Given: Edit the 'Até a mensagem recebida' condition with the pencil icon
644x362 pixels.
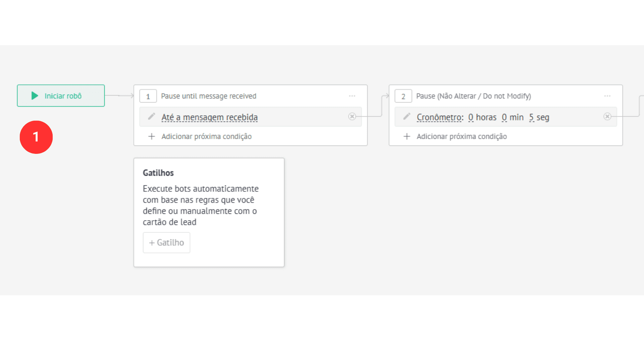Looking at the screenshot, I should (152, 117).
